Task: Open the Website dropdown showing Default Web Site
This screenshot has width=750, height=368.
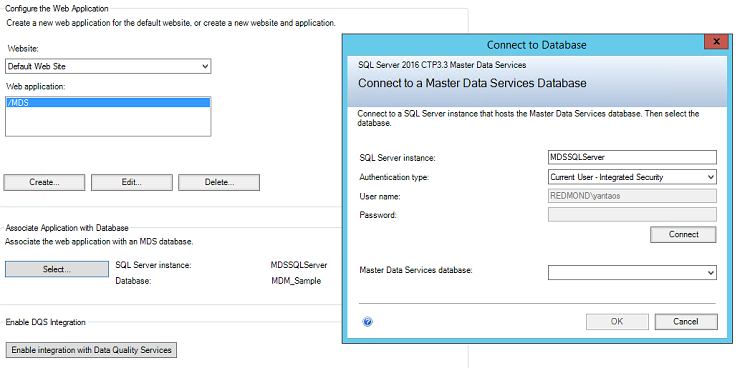Action: [108, 67]
